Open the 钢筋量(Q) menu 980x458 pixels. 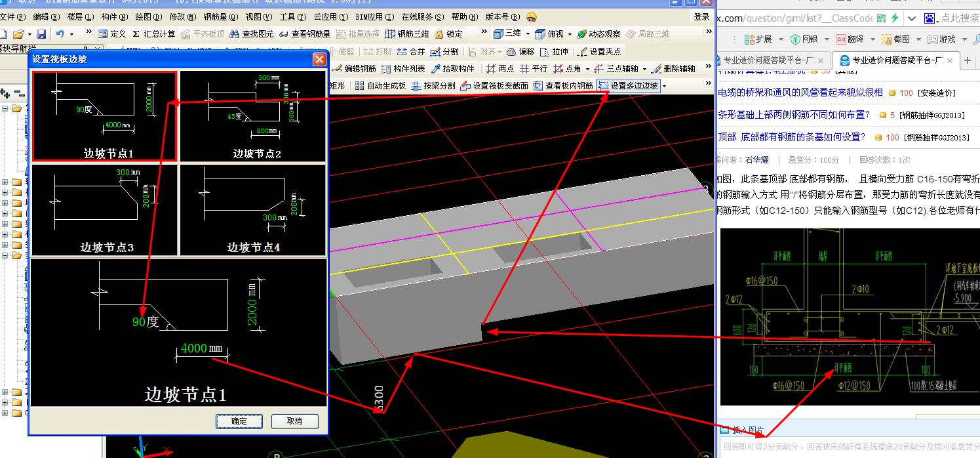coord(220,17)
